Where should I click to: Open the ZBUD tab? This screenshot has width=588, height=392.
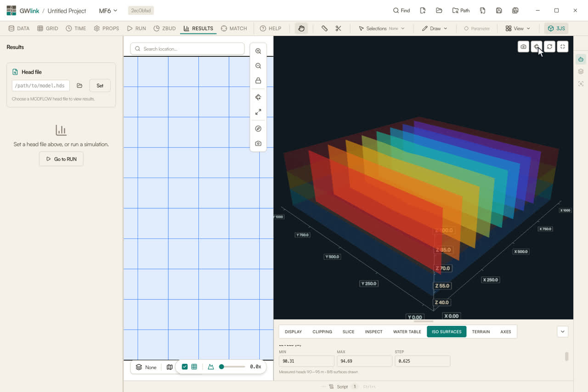[165, 28]
